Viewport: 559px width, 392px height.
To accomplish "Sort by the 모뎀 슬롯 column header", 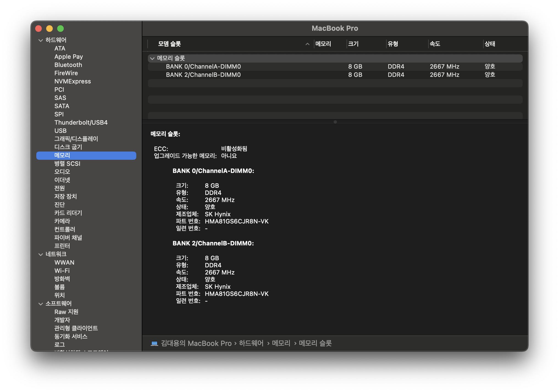I will pyautogui.click(x=169, y=44).
